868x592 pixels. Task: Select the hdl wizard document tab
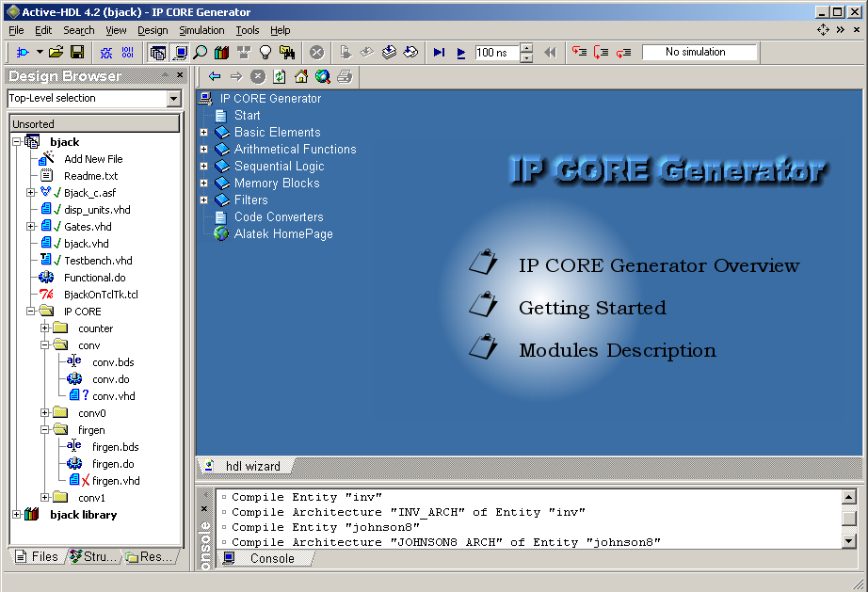coord(245,467)
